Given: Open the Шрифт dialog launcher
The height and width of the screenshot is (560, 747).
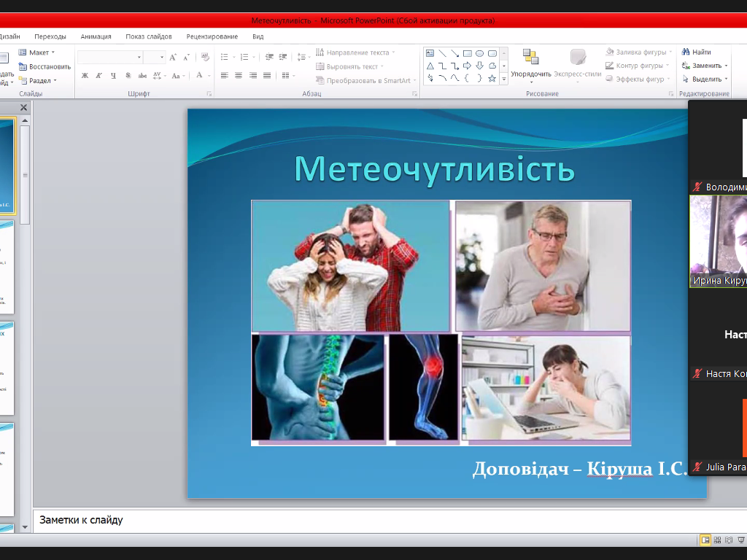Looking at the screenshot, I should 209,94.
